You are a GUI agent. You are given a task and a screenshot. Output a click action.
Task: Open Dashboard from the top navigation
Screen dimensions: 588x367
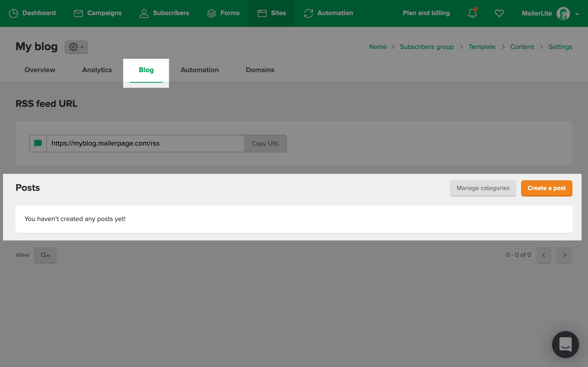click(x=32, y=13)
